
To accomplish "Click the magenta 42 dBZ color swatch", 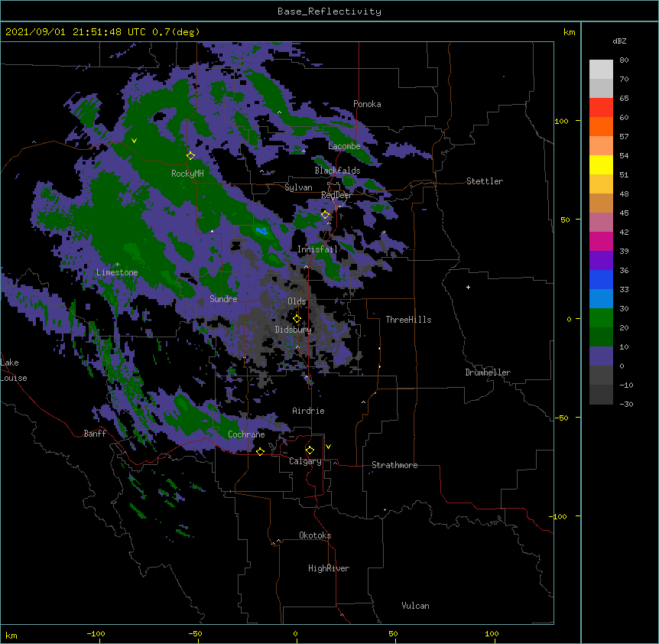I will coord(601,241).
